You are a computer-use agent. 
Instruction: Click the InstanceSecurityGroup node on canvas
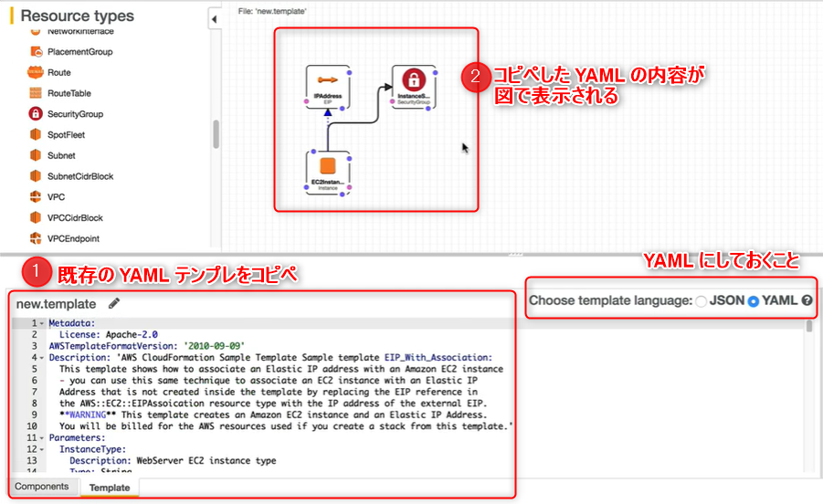[414, 87]
